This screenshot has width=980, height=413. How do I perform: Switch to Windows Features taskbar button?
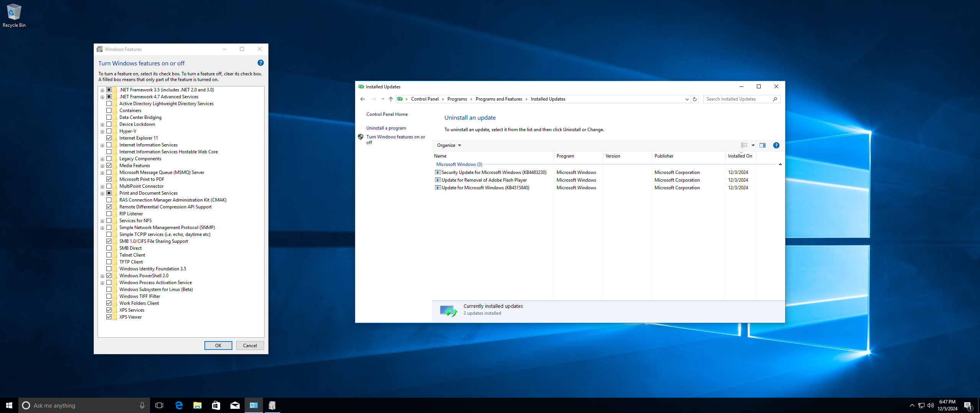pos(272,405)
